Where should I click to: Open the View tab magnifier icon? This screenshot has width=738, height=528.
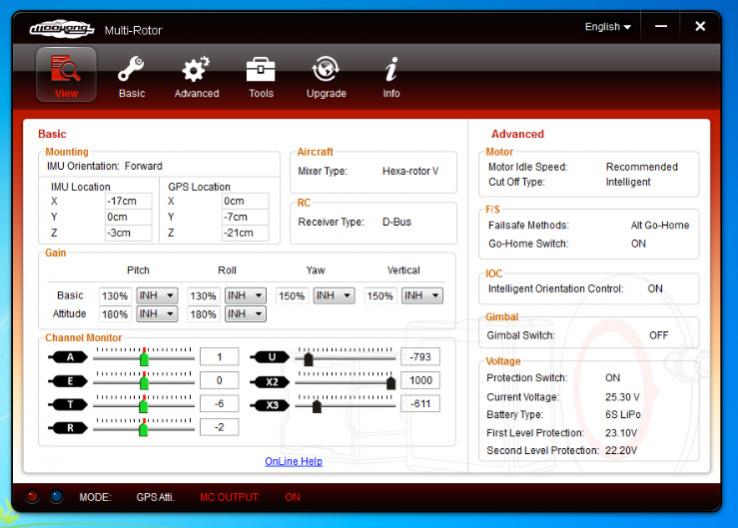coord(66,69)
